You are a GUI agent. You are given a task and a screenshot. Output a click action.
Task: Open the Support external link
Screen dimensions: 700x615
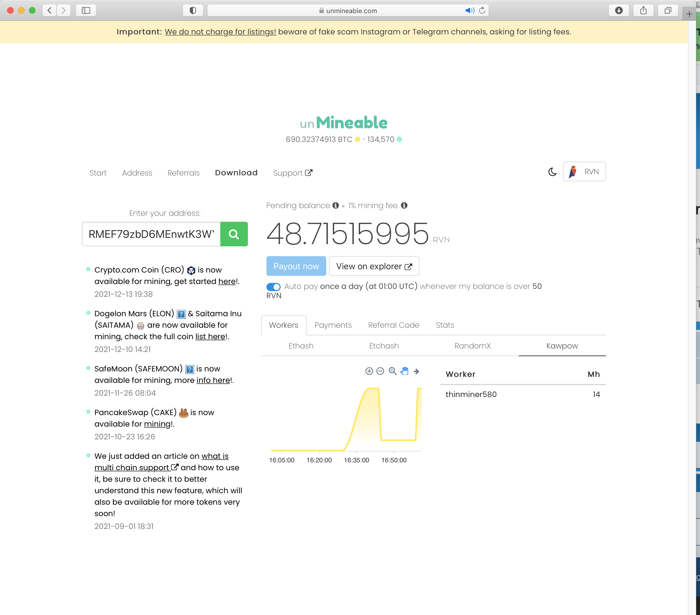(293, 173)
